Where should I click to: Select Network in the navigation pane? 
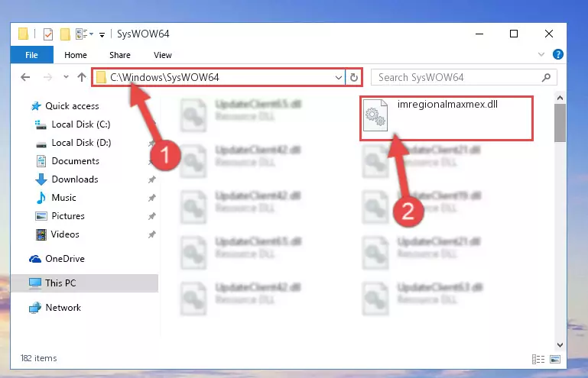click(63, 308)
